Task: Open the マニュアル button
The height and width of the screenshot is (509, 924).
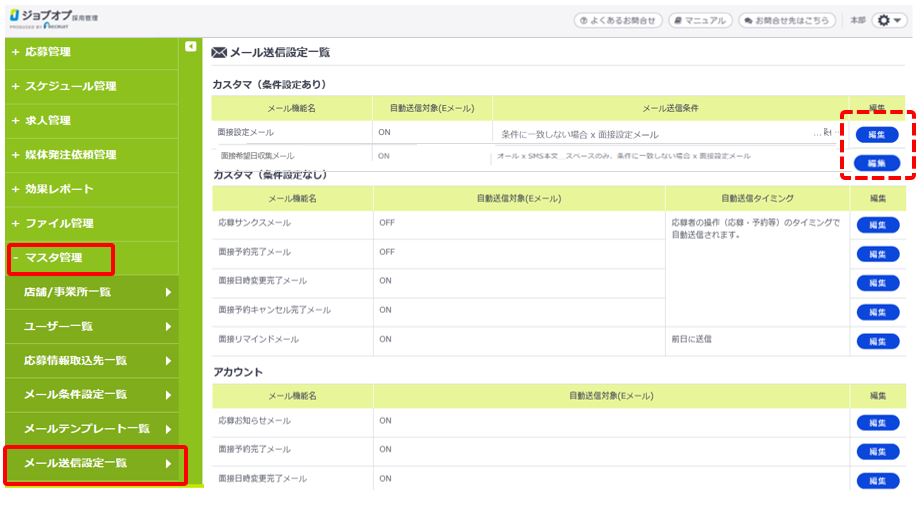Action: pos(700,20)
